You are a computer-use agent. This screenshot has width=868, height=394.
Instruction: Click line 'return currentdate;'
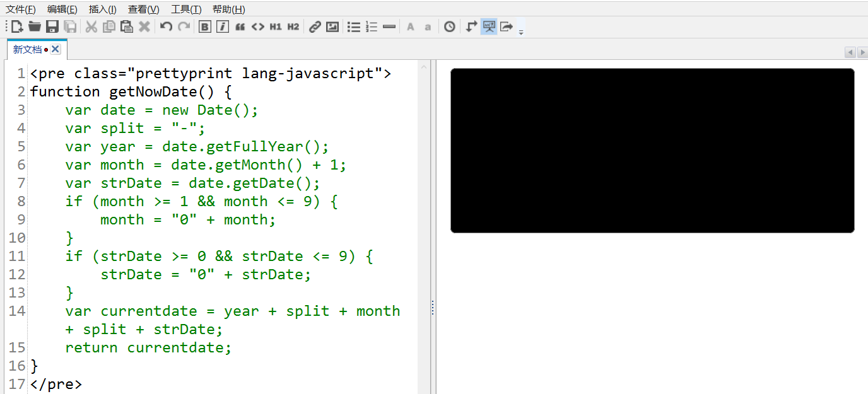148,347
